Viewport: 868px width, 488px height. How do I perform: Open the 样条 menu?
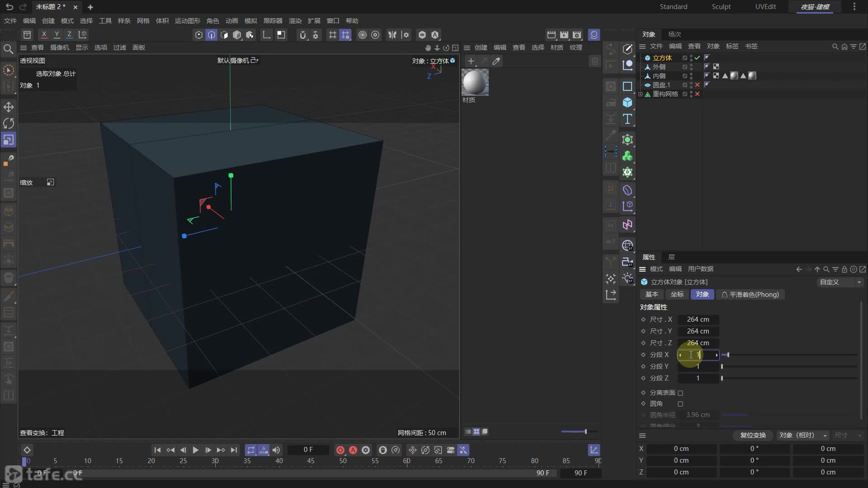(x=124, y=21)
